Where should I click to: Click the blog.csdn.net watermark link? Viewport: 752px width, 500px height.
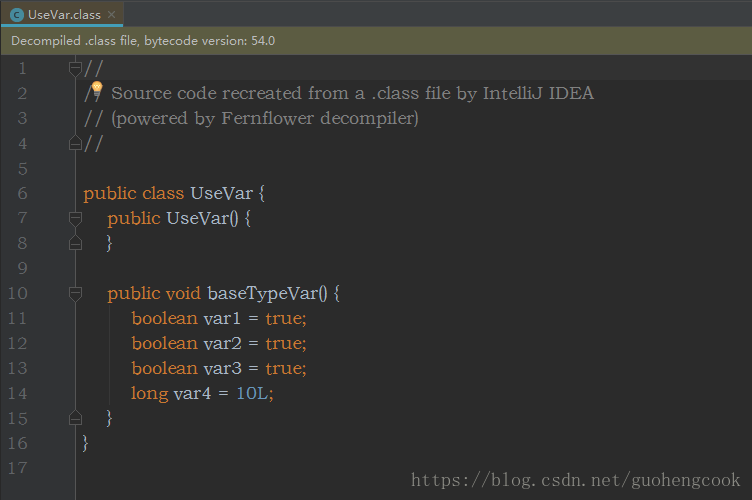point(576,480)
